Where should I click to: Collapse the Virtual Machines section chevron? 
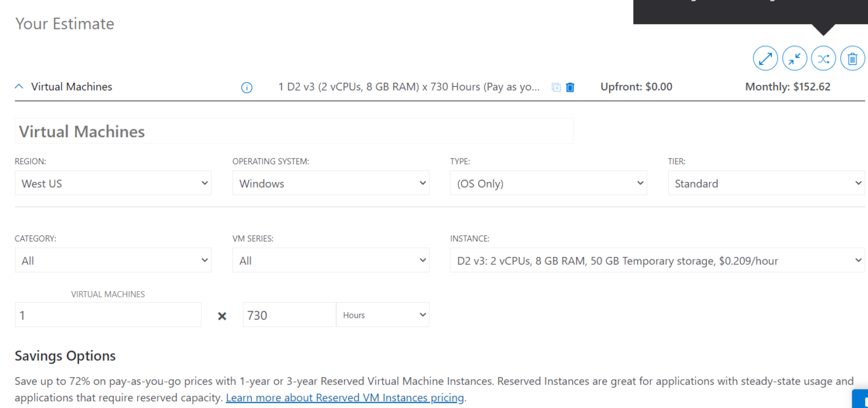[x=19, y=87]
